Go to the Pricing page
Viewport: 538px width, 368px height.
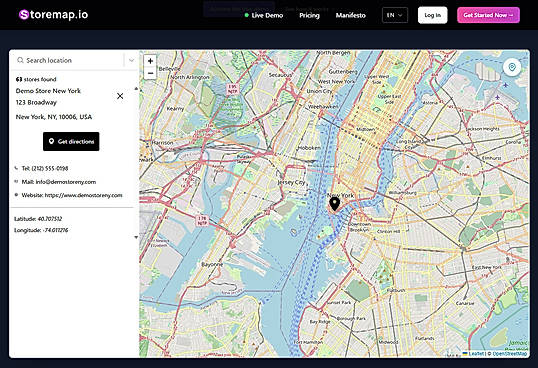point(309,15)
